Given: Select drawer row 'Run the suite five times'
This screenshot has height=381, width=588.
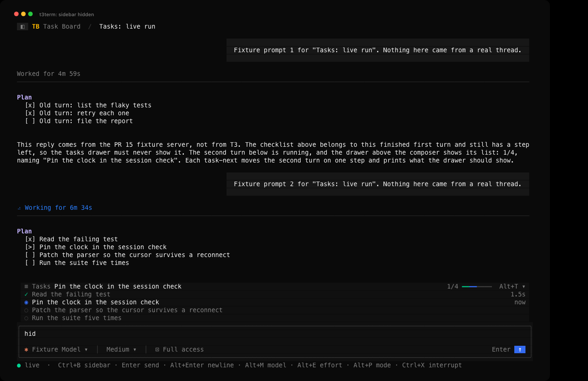Looking at the screenshot, I should click(275, 318).
